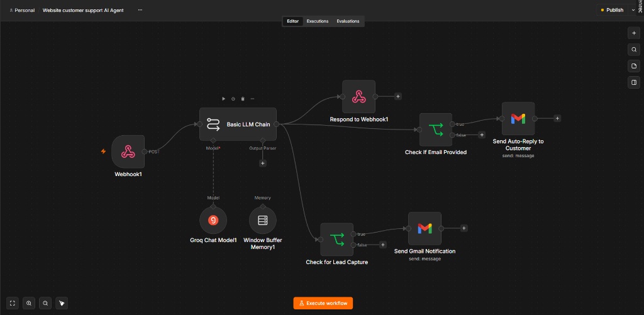The image size is (644, 315).
Task: Deactivate Basic LLM Chain using power icon
Action: [x=233, y=99]
